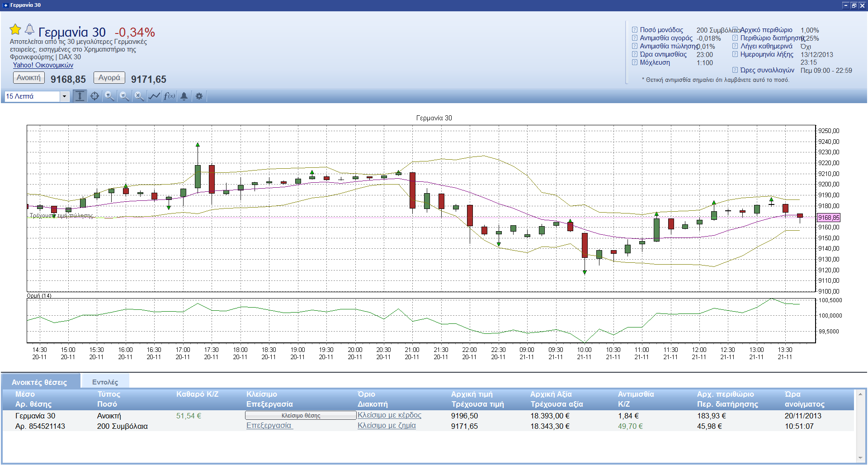Image resolution: width=868 pixels, height=465 pixels.
Task: Activate the crosshair cursor tool
Action: click(x=94, y=96)
